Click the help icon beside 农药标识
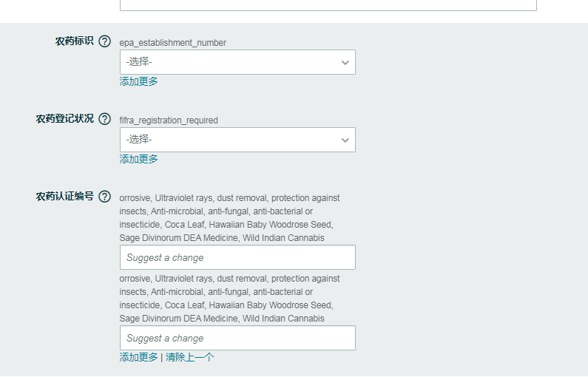Image resolution: width=588 pixels, height=377 pixels. [x=104, y=41]
